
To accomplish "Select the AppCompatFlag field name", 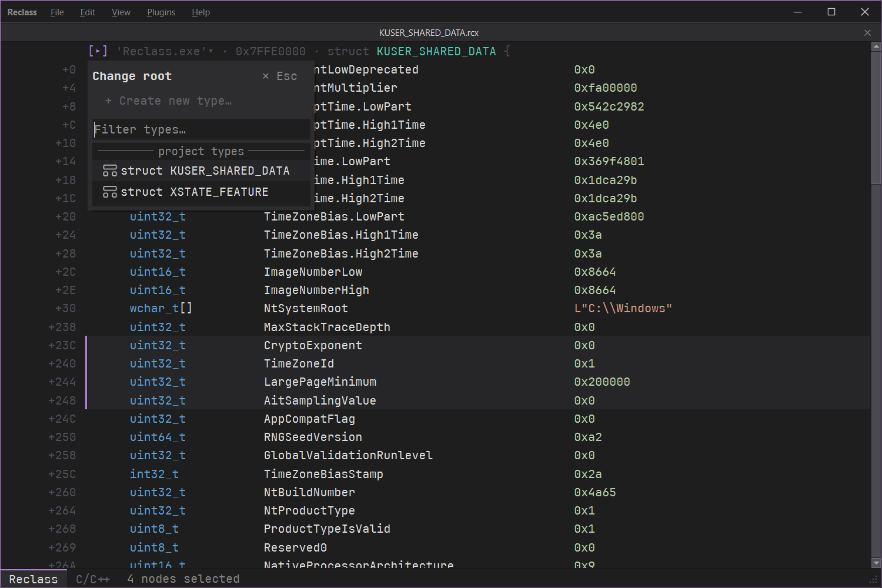I will pos(309,419).
